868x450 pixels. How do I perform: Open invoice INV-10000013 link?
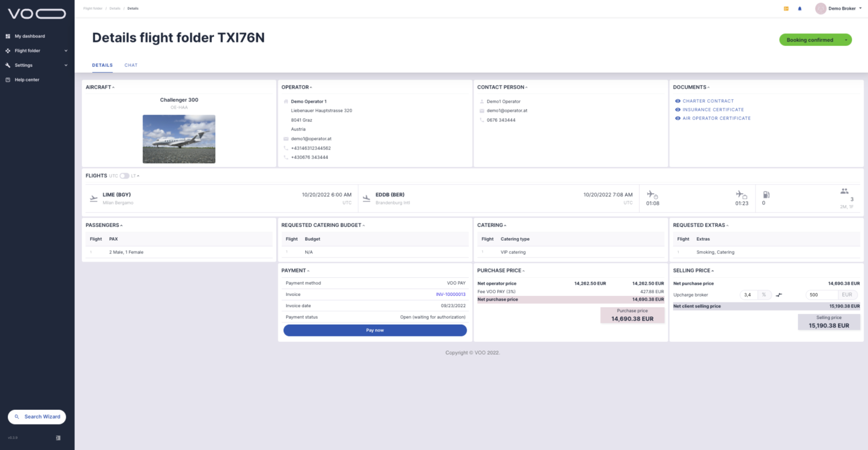[x=450, y=294]
